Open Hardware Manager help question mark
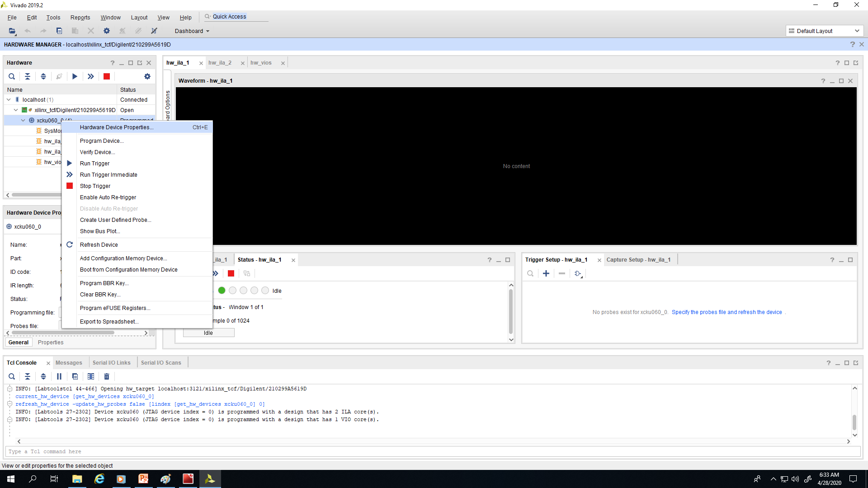Viewport: 868px width, 488px height. [853, 44]
